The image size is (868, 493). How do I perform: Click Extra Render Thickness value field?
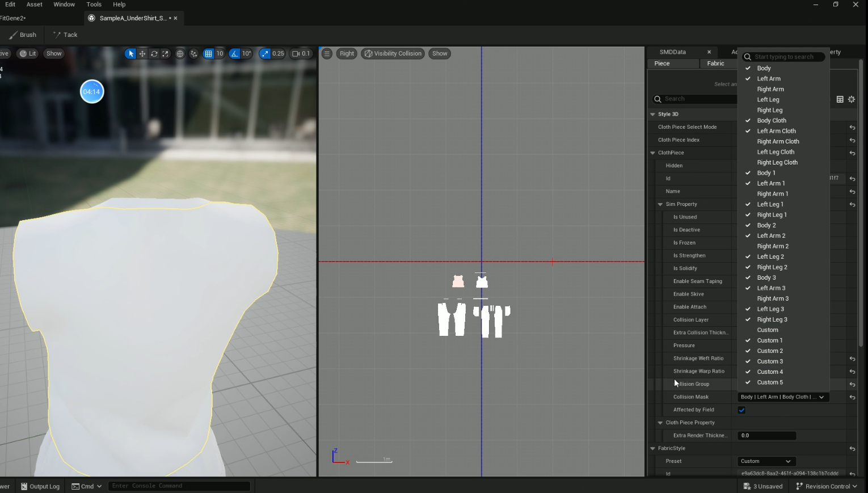[x=766, y=436]
